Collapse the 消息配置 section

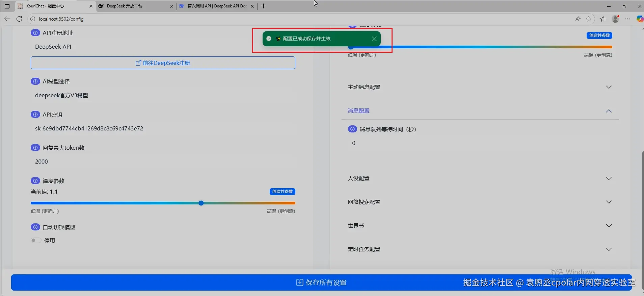tap(480, 111)
